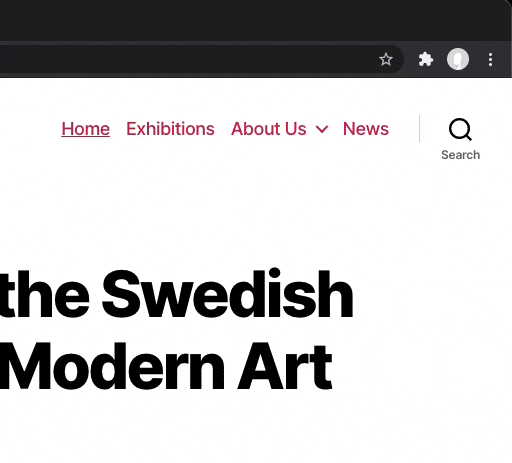Click the Search label under the magnifier
The width and height of the screenshot is (512, 463).
(x=461, y=155)
